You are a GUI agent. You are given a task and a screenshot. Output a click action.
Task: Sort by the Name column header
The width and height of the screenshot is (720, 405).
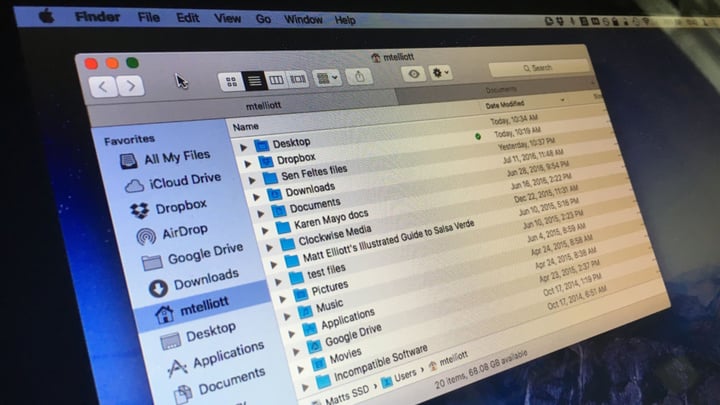coord(246,126)
